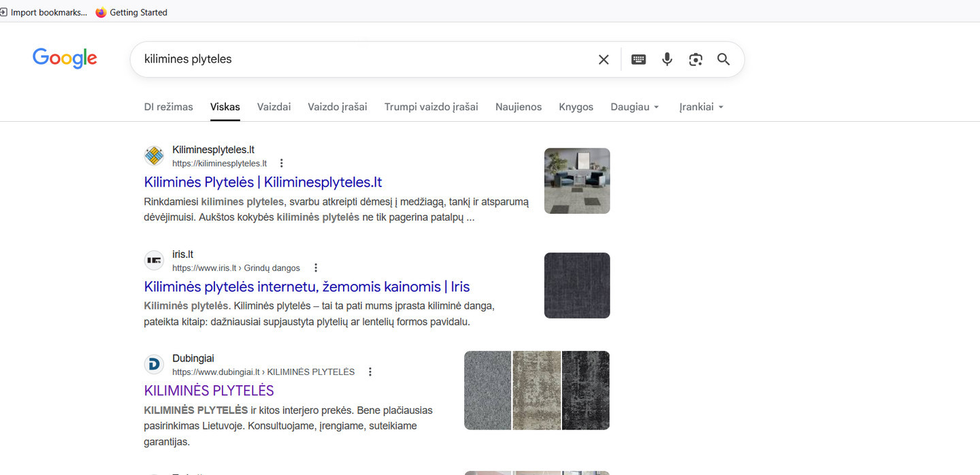Open three-dot menu for Kiliminesplyteles.lt result
The width and height of the screenshot is (980, 475).
click(282, 163)
